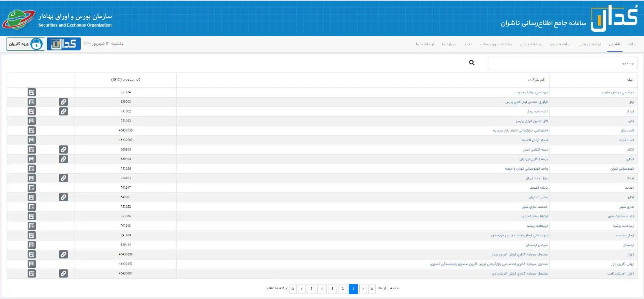Open the reports icon for اردستان row 539444
Image resolution: width=644 pixels, height=299 pixels.
pos(32,245)
